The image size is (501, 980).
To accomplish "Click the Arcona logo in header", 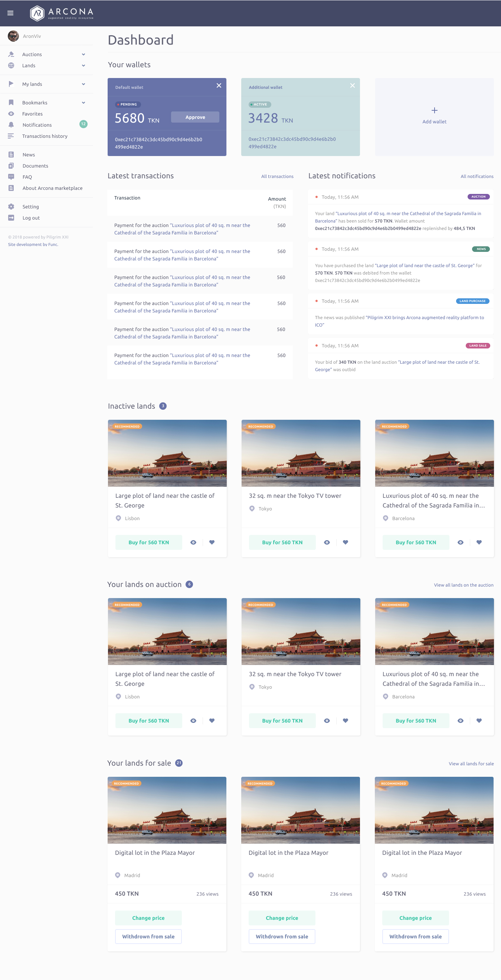I will tap(62, 13).
